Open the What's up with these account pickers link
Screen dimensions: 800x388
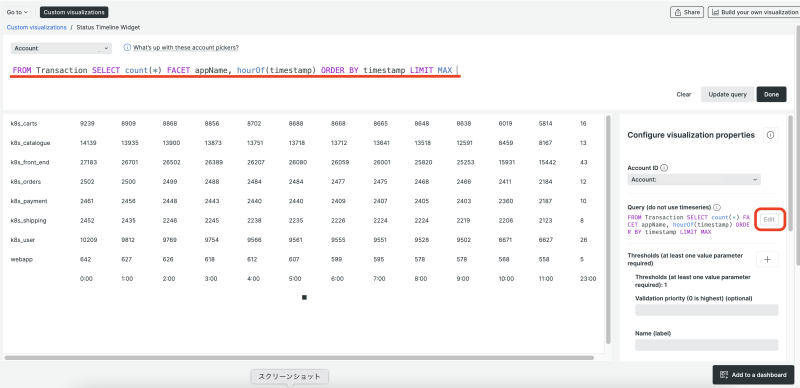tap(186, 47)
